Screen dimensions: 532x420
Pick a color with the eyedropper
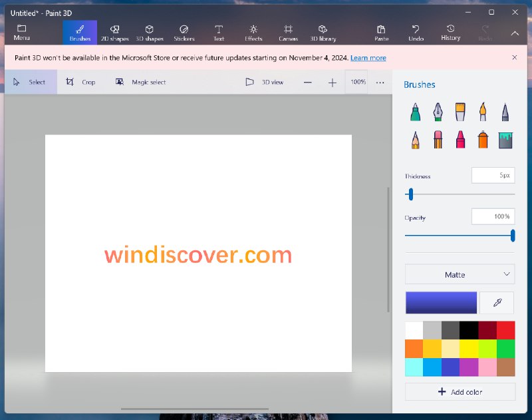pos(497,302)
